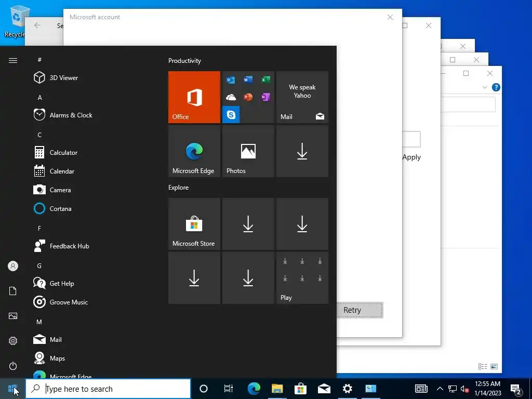Viewport: 532px width, 399px height.
Task: Open the network icon in system tray
Action: coord(453,389)
